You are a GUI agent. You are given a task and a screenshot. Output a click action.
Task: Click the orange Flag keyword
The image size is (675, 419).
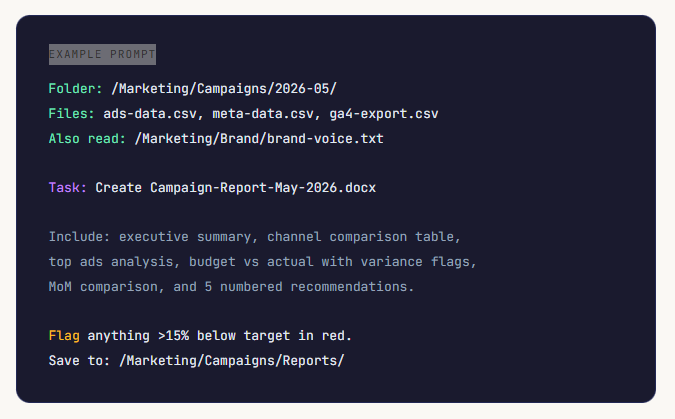(64, 336)
